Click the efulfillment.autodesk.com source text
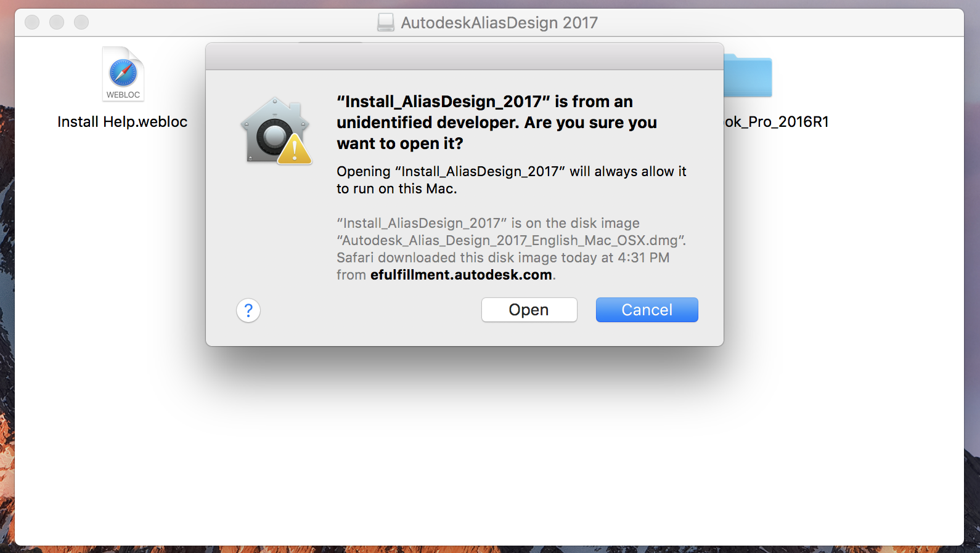 pos(461,275)
